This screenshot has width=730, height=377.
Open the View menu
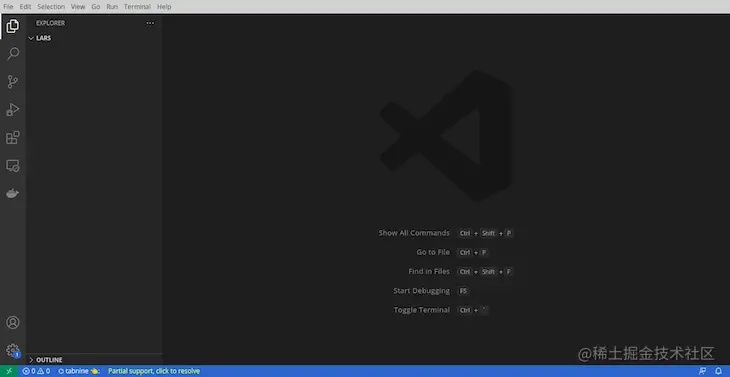[78, 7]
